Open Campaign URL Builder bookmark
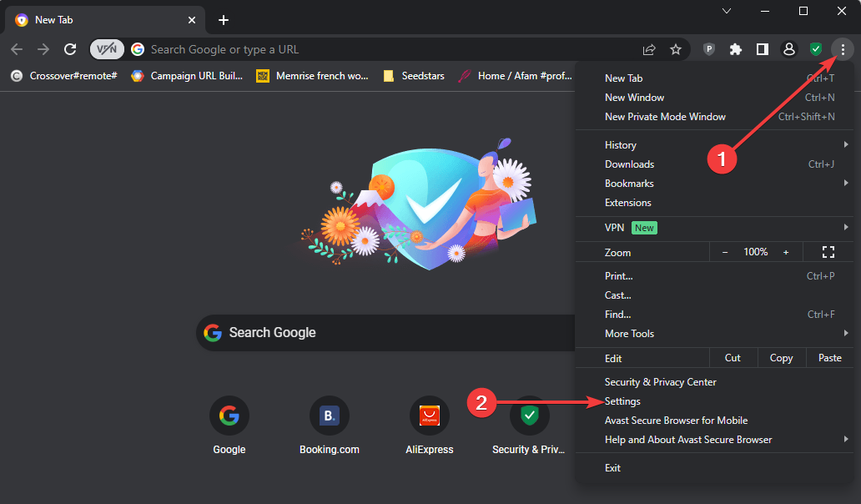This screenshot has width=861, height=504. click(187, 76)
